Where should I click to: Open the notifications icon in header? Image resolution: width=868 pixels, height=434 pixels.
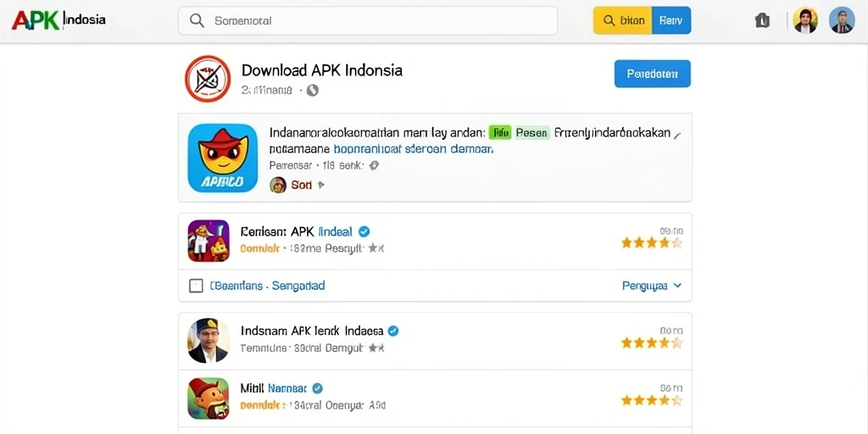click(762, 20)
